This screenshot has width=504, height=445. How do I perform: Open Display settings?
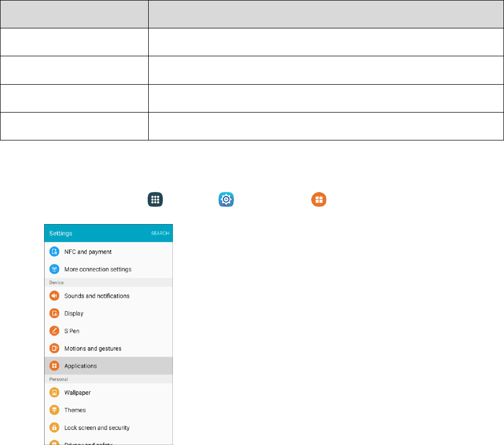(x=109, y=313)
